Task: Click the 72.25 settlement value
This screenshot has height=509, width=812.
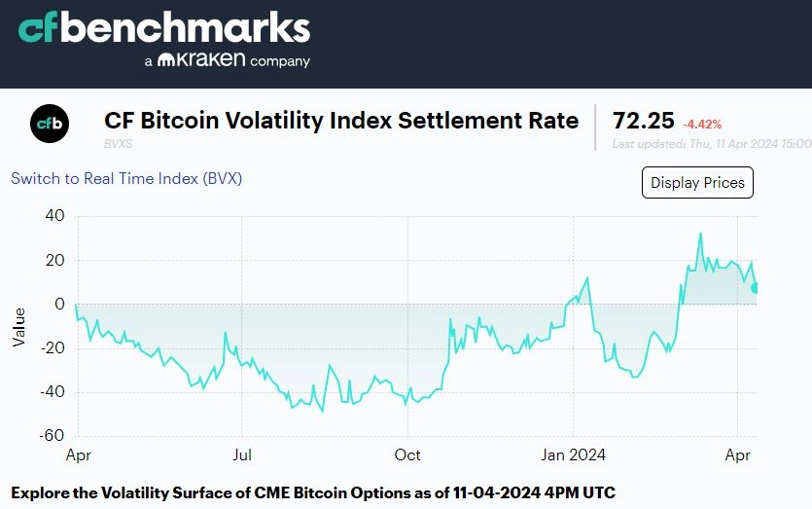Action: click(643, 121)
